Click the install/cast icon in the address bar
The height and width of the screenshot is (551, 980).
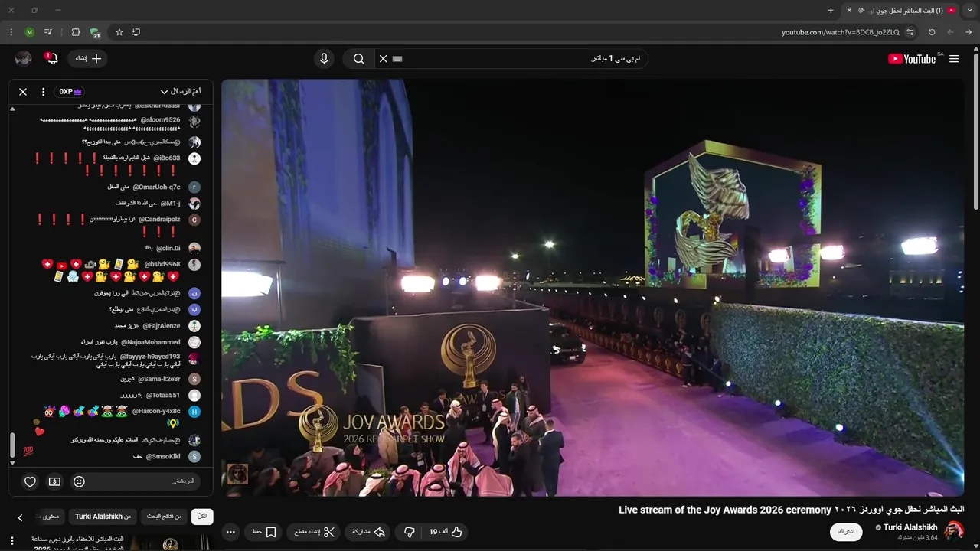click(x=136, y=32)
